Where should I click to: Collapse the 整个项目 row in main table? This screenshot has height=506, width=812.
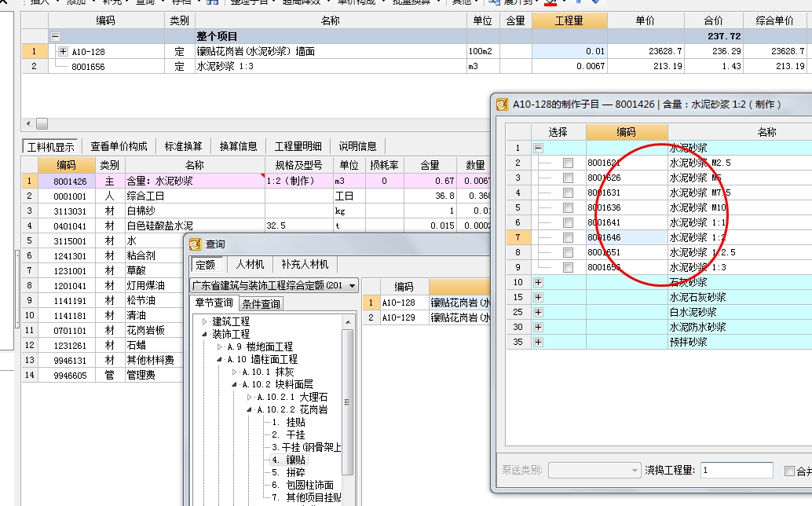(55, 36)
